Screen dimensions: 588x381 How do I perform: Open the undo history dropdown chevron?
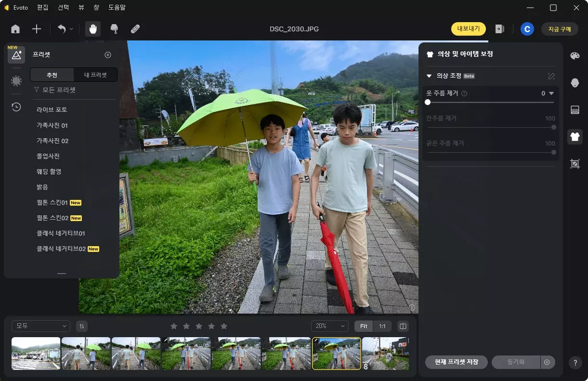(71, 29)
